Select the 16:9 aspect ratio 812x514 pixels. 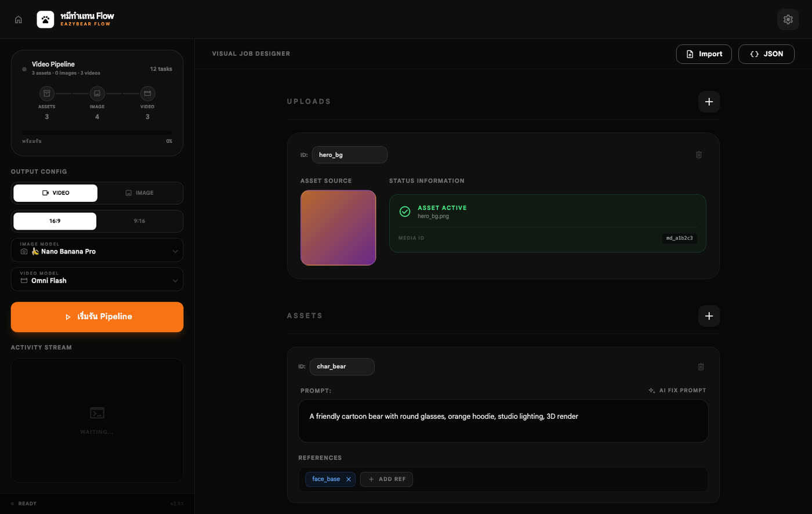click(x=55, y=221)
